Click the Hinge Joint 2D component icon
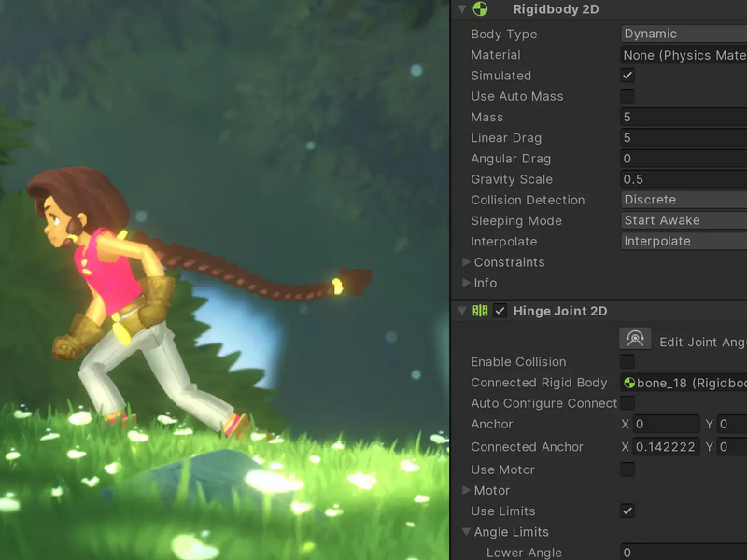 coord(480,311)
